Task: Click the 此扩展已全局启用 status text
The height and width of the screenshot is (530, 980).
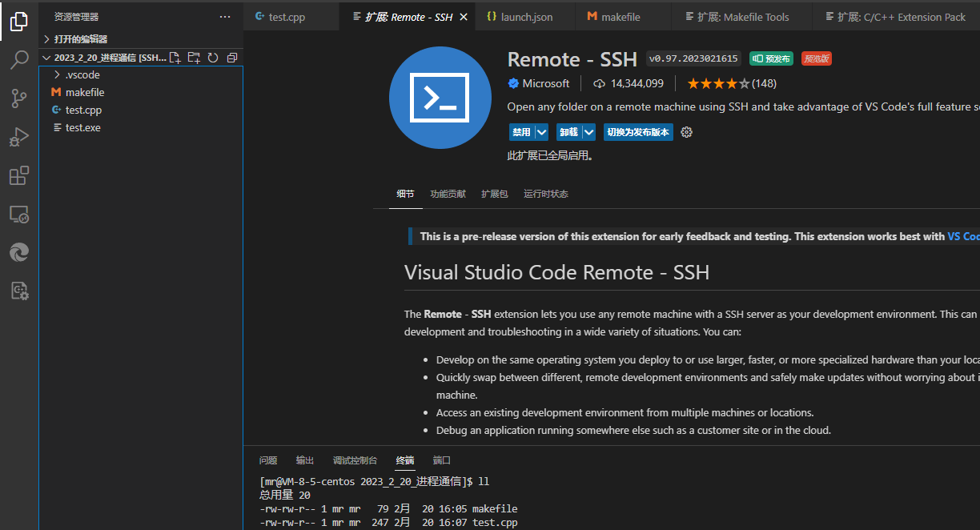Action: 551,156
